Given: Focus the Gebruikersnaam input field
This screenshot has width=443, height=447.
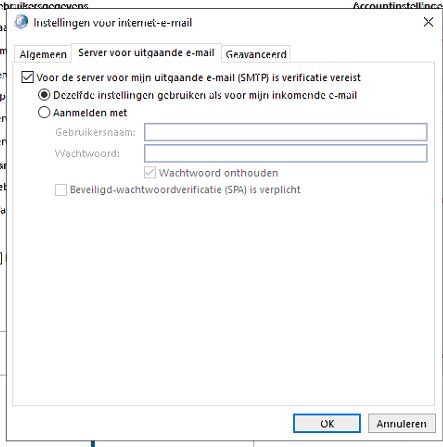Looking at the screenshot, I should [286, 132].
